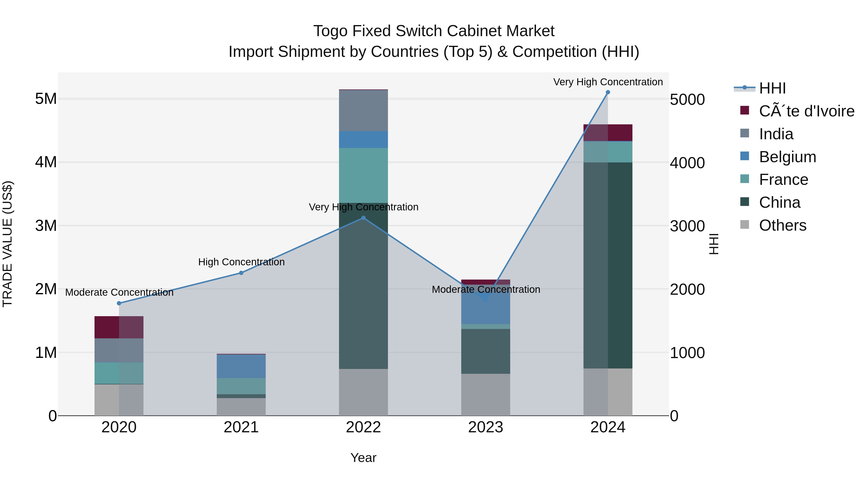This screenshot has width=868, height=488.
Task: Click the 2024 Côte d'Ivoire bar segment
Action: 608,133
